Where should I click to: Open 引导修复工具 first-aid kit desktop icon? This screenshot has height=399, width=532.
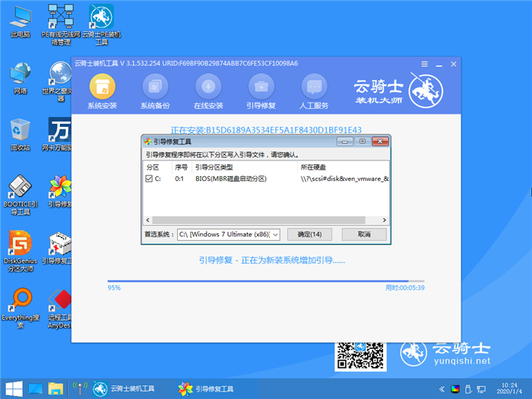[59, 249]
